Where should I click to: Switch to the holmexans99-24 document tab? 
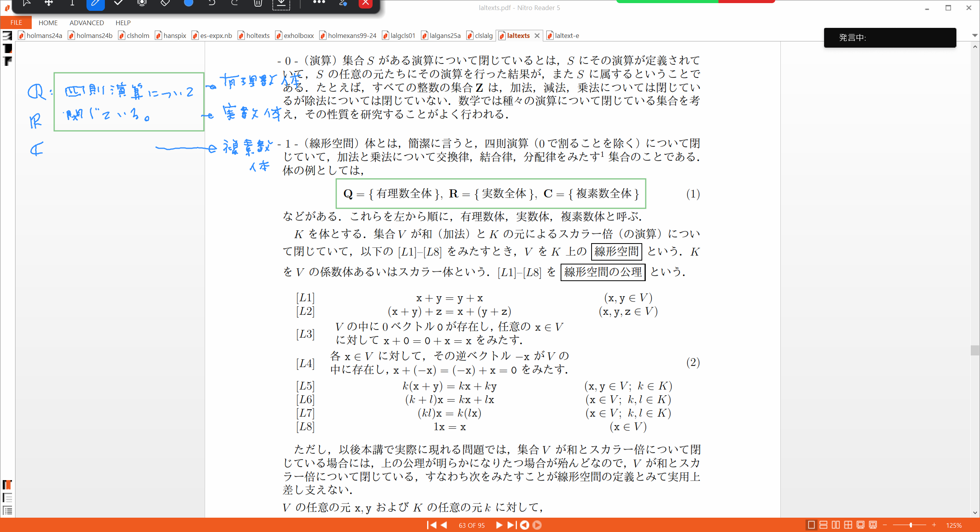pos(348,36)
